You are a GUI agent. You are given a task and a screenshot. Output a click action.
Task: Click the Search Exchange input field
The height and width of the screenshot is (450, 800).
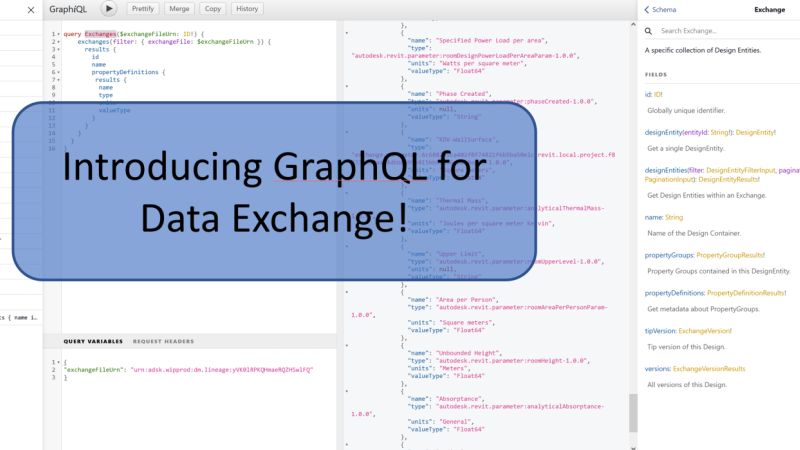(720, 31)
